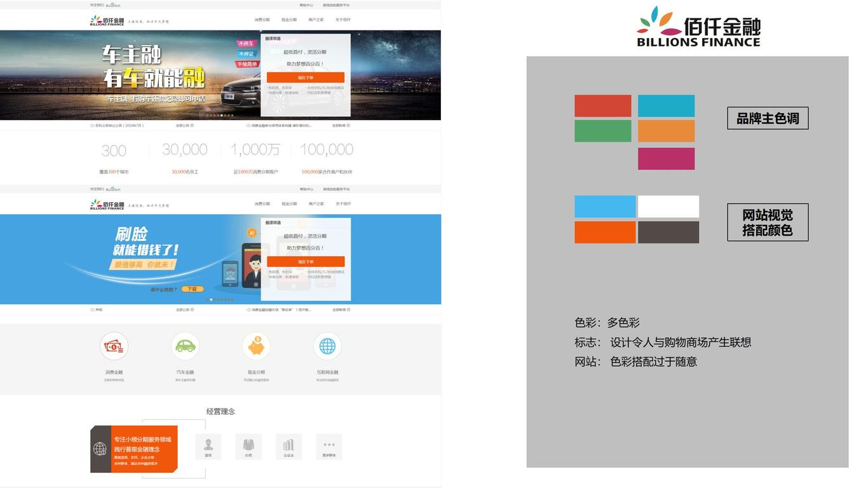Screen dimensions: 868x488
Task: Click the blue 不押证 ribbon tag
Action: click(x=246, y=54)
